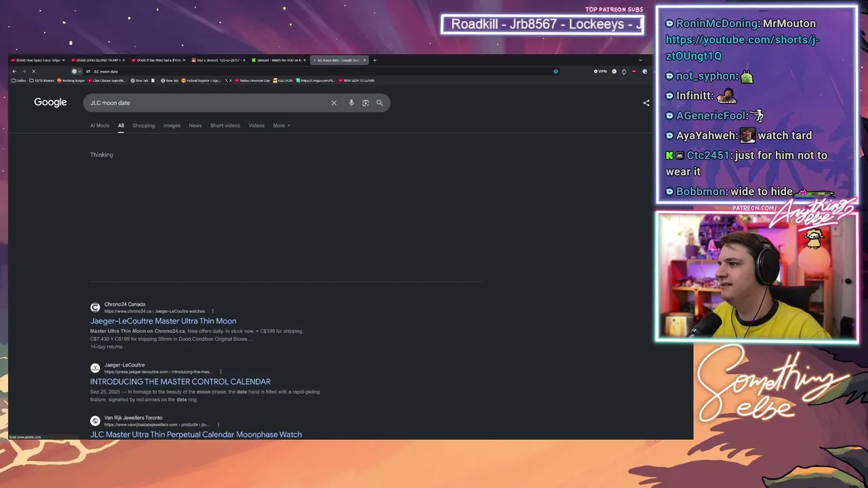Viewport: 868px width, 488px height.
Task: Click username RoninMcDoning in chat
Action: pos(717,24)
